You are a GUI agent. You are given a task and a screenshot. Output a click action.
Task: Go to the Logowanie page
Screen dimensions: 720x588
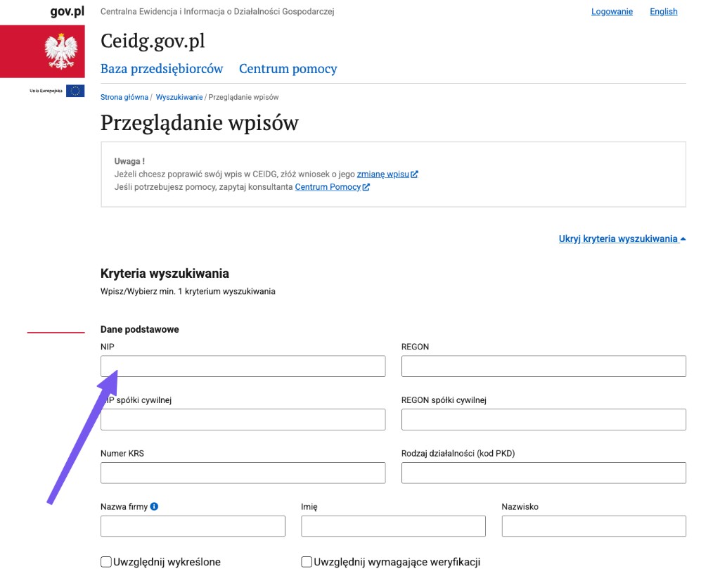click(612, 11)
